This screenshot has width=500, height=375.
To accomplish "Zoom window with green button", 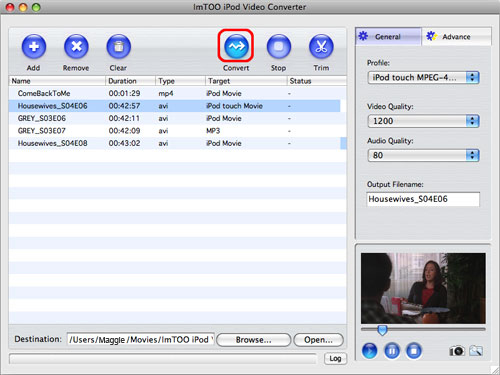I will [36, 7].
